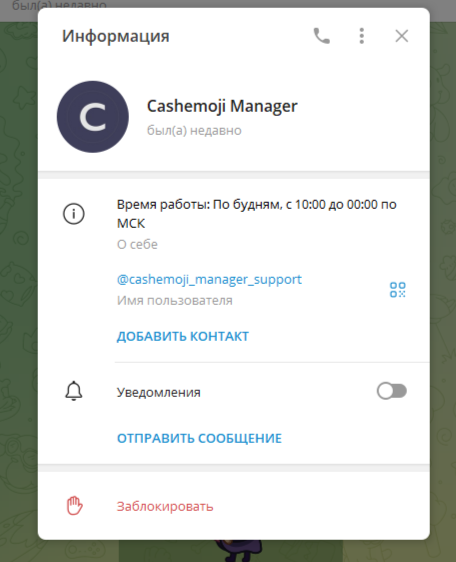This screenshot has width=456, height=562.
Task: Click the Информация dialog title
Action: point(116,36)
